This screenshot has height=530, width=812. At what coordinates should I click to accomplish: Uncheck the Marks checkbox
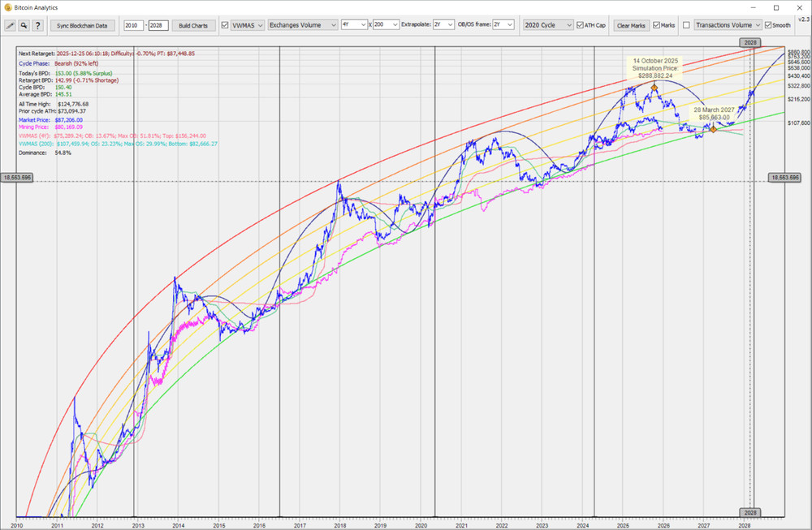tap(654, 25)
